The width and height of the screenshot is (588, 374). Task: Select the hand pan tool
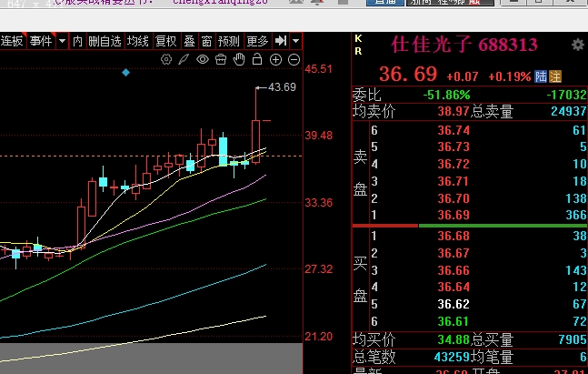tap(239, 59)
